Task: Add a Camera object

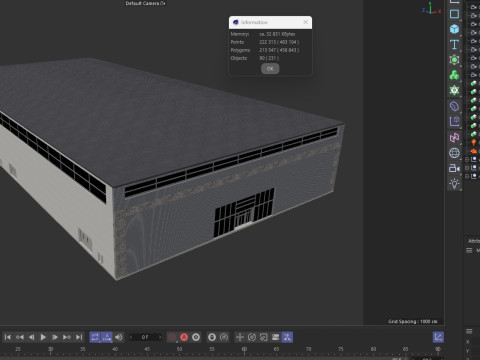Action: coord(454,168)
